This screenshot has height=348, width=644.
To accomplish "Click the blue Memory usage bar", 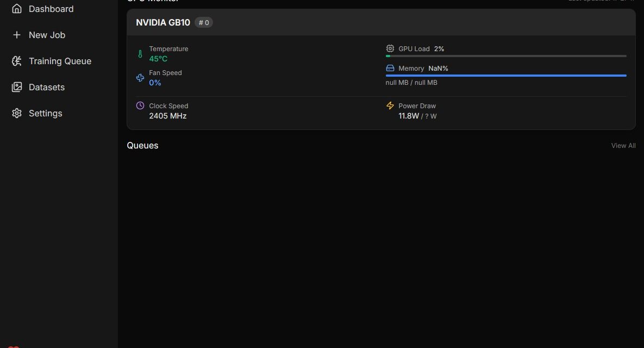I will (x=505, y=76).
